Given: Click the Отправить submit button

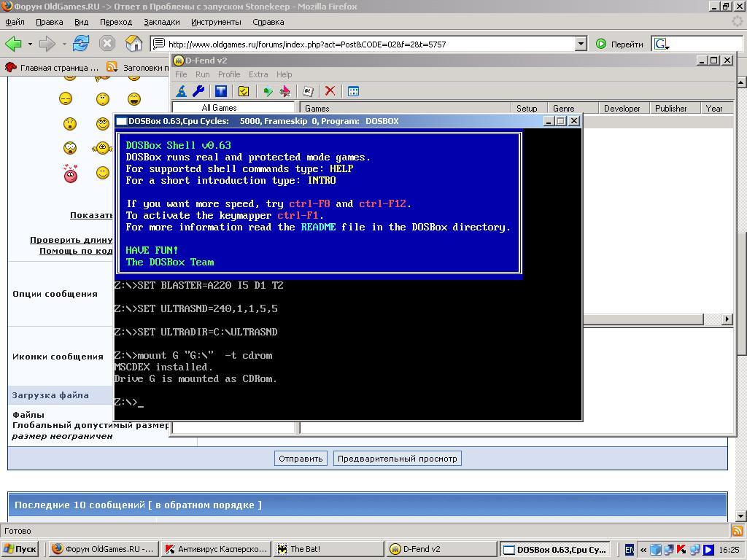Looking at the screenshot, I should pos(301,459).
